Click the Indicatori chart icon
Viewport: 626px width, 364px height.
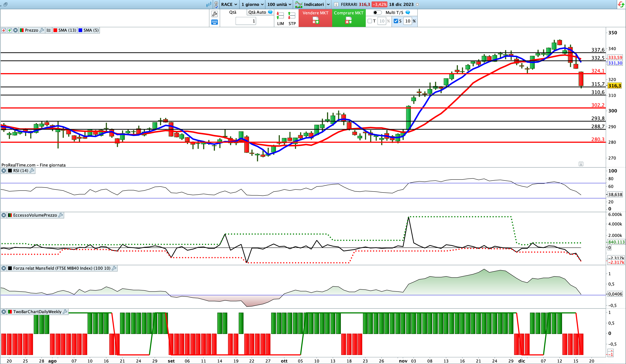pos(299,4)
